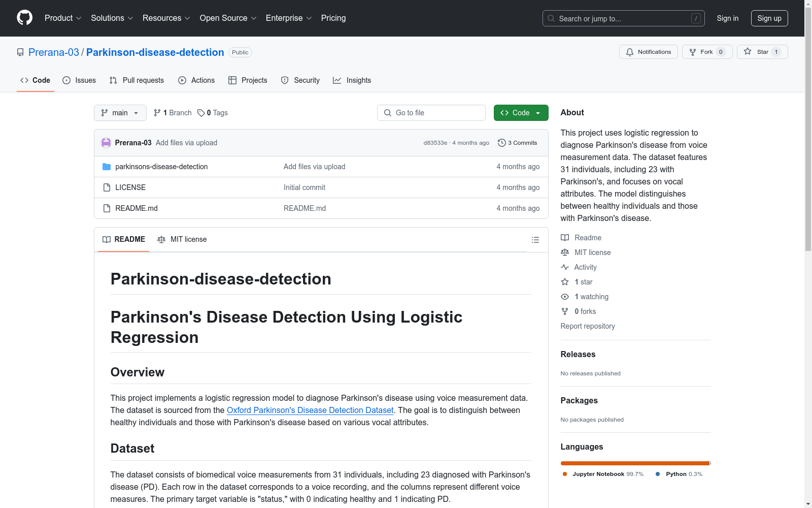812x508 pixels.
Task: Expand the Open Source menu
Action: tap(228, 18)
